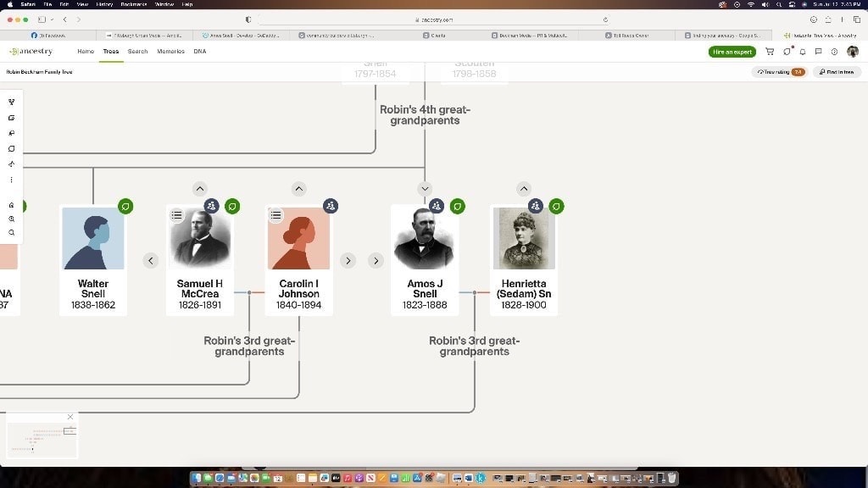Viewport: 868px width, 488px height.
Task: Open the family group icon on Samuel H McCrea
Action: pyautogui.click(x=211, y=206)
